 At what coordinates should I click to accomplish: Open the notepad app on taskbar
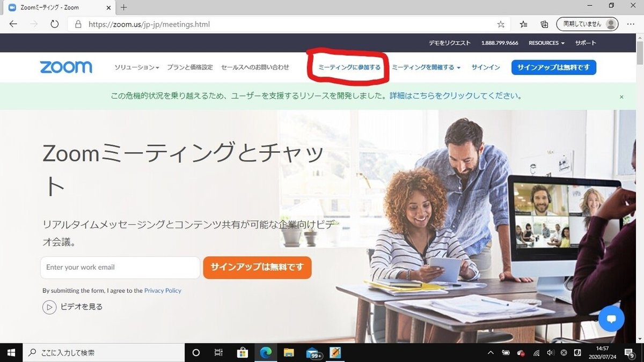pos(335,352)
